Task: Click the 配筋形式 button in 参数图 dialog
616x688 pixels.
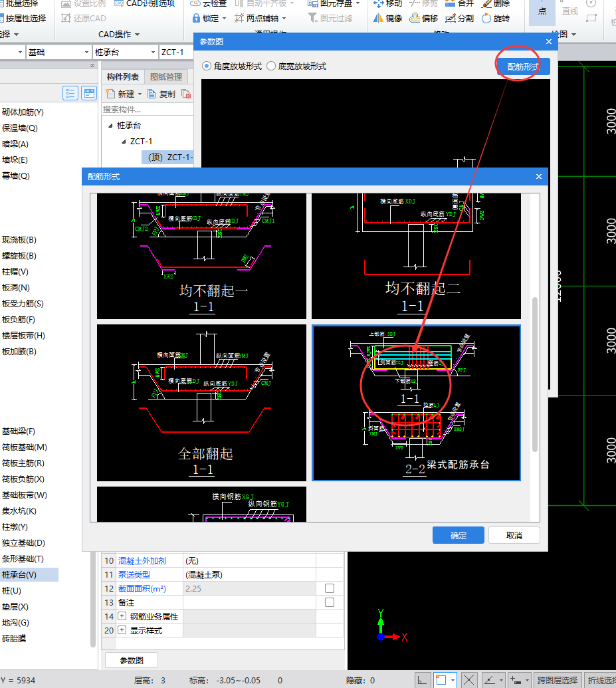Action: coord(523,66)
